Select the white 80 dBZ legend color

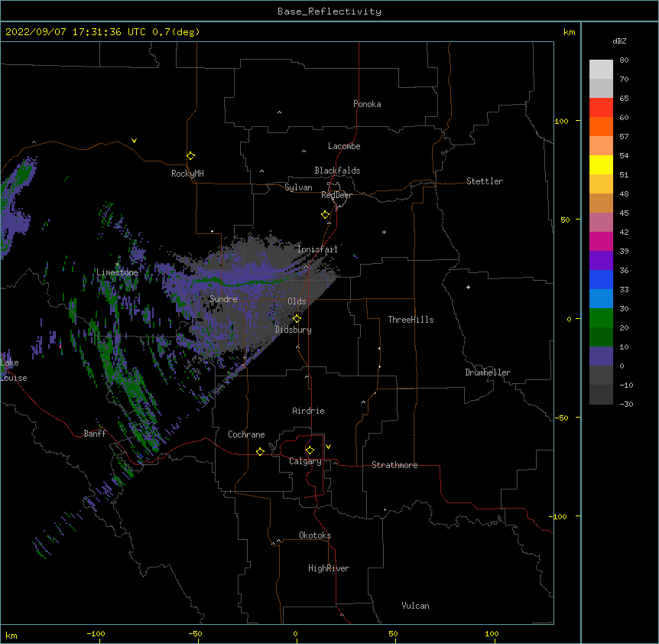pyautogui.click(x=601, y=70)
